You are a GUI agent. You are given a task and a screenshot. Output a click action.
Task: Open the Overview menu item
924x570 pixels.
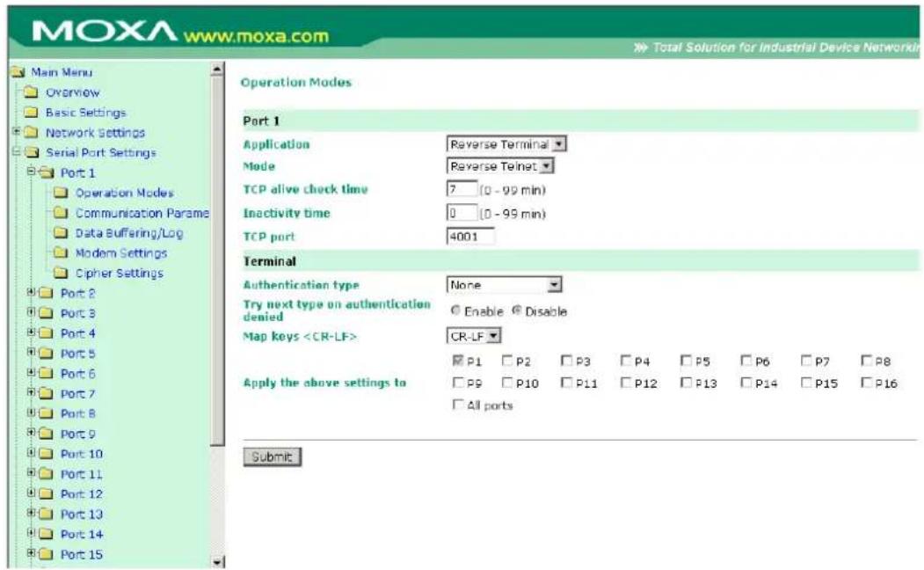click(x=72, y=92)
